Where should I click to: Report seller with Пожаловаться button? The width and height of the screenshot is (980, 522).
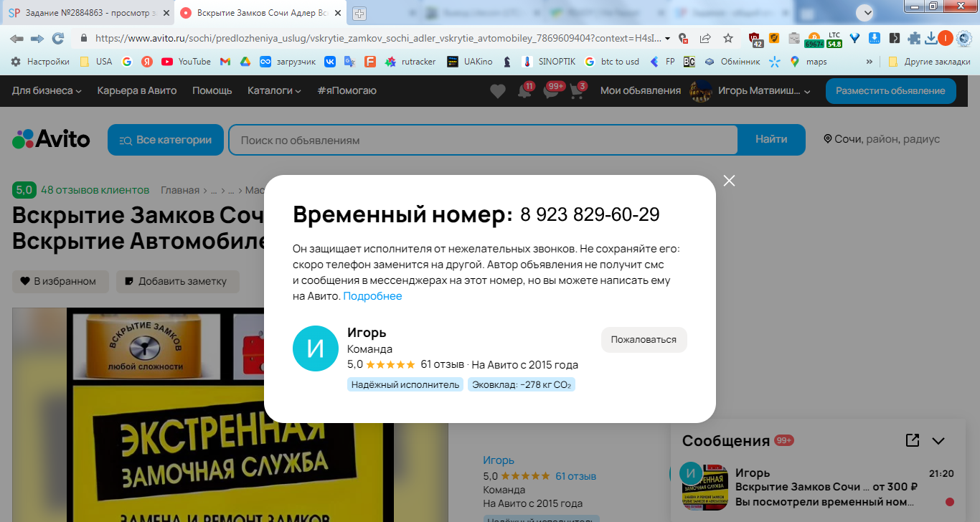644,340
